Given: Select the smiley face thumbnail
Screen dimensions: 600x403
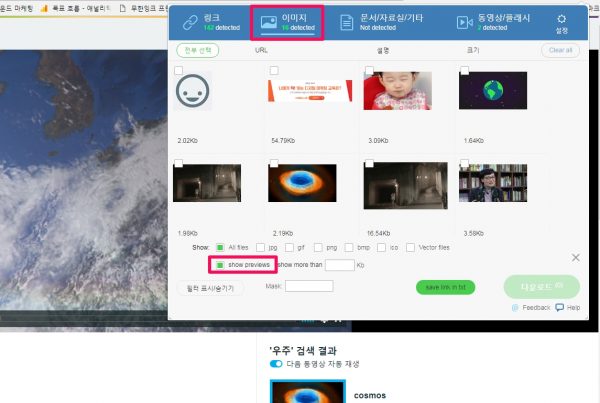Looking at the screenshot, I should point(192,91).
